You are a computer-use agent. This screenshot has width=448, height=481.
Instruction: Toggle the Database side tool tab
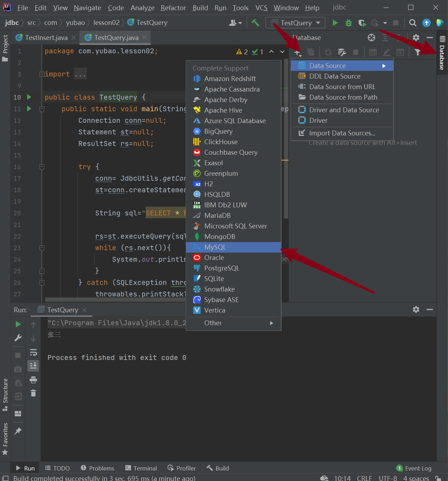click(x=442, y=53)
